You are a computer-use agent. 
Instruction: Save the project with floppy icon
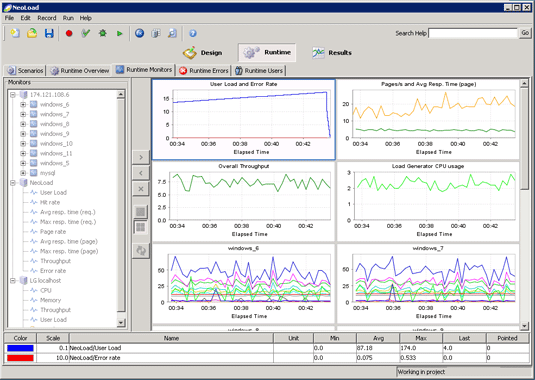49,33
